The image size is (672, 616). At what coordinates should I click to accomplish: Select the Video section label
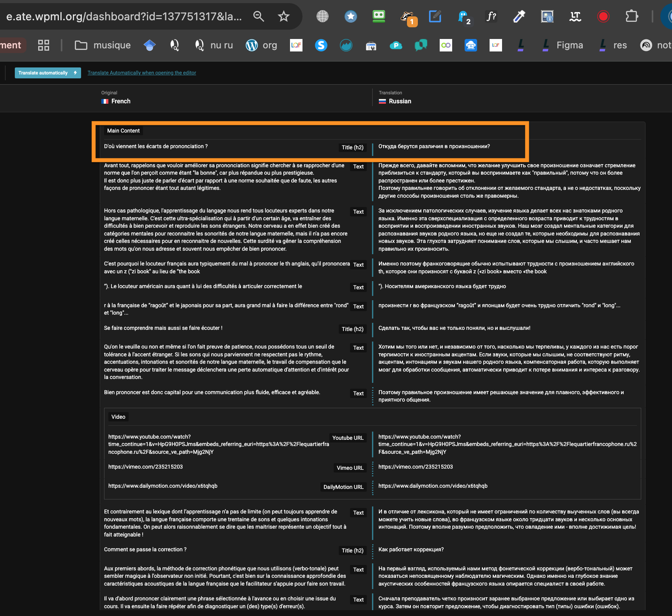tap(118, 417)
